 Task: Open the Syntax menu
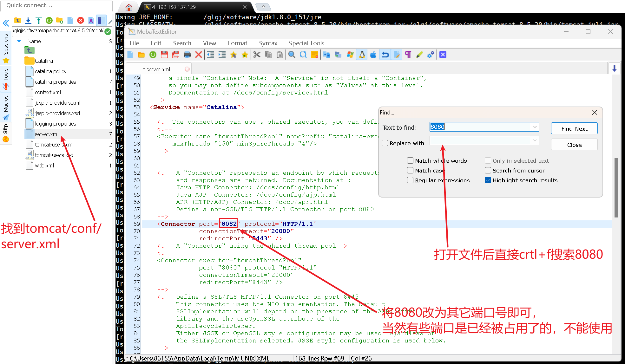[268, 43]
